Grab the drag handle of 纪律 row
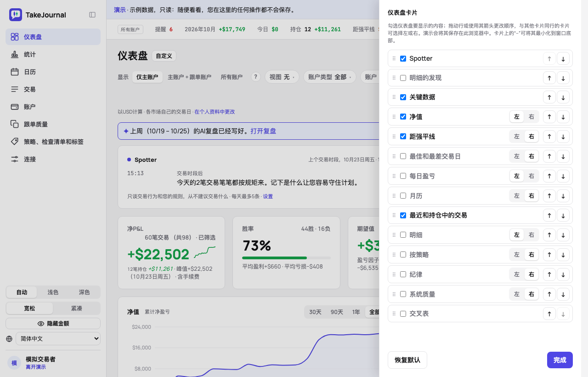This screenshot has height=377, width=588. pyautogui.click(x=394, y=274)
